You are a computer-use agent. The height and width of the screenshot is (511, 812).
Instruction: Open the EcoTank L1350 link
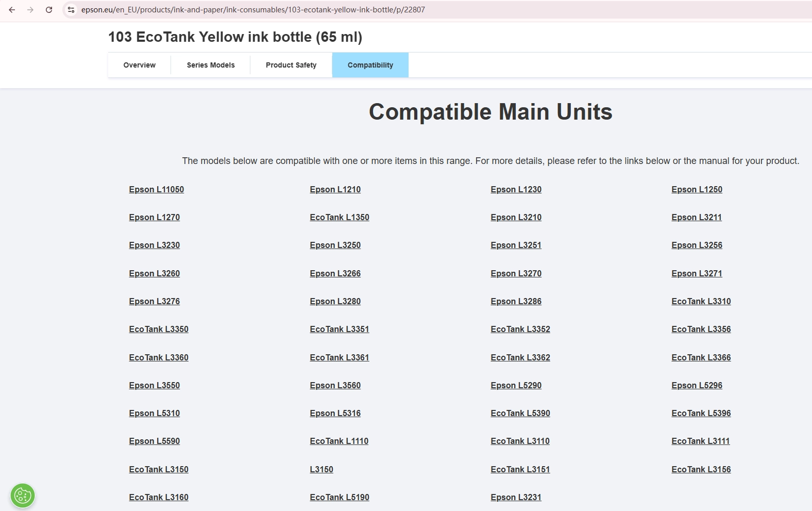pyautogui.click(x=340, y=217)
